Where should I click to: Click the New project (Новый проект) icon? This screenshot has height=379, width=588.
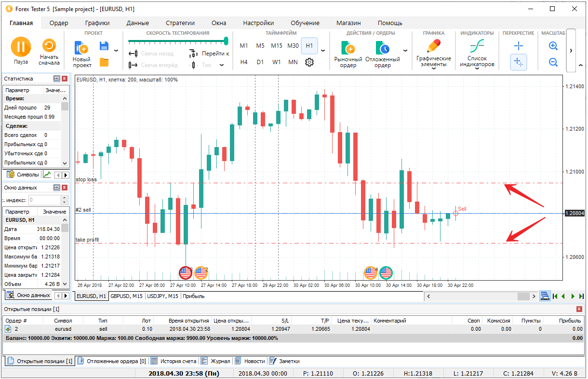click(81, 48)
